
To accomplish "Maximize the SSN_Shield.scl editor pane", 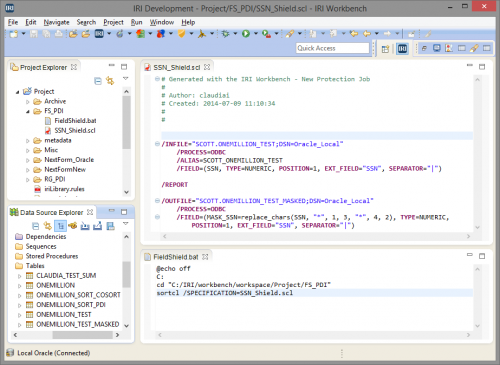I will point(482,67).
